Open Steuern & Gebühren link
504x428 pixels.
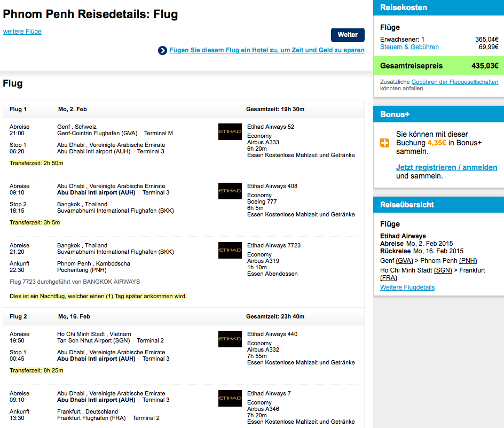coord(409,47)
